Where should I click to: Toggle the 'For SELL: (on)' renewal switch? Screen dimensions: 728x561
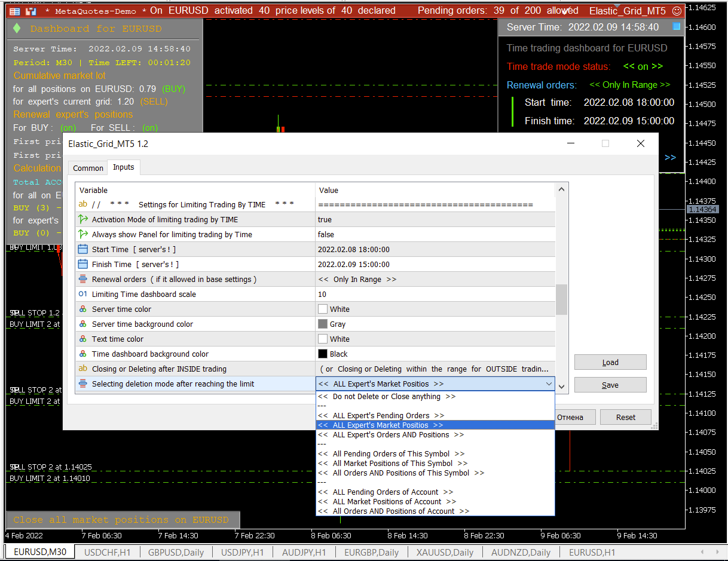tap(150, 128)
